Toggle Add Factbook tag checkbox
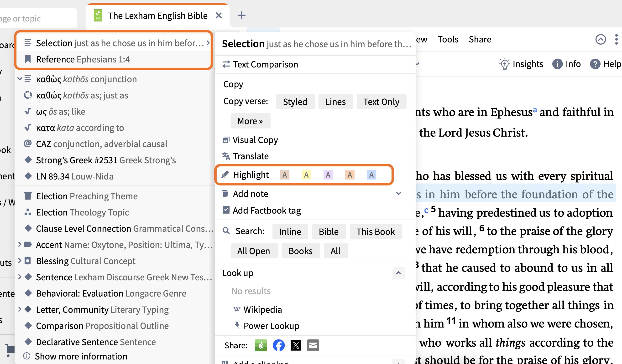622x364 pixels. pyautogui.click(x=226, y=210)
